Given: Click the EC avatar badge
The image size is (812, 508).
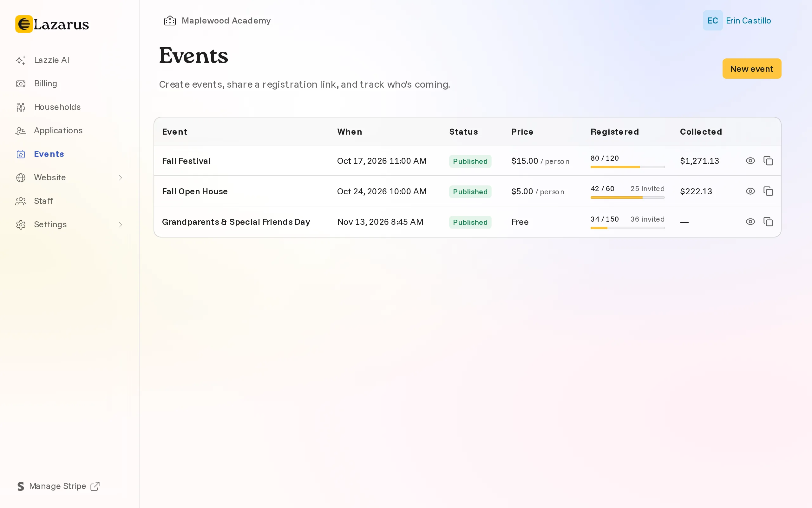Looking at the screenshot, I should 713,21.
